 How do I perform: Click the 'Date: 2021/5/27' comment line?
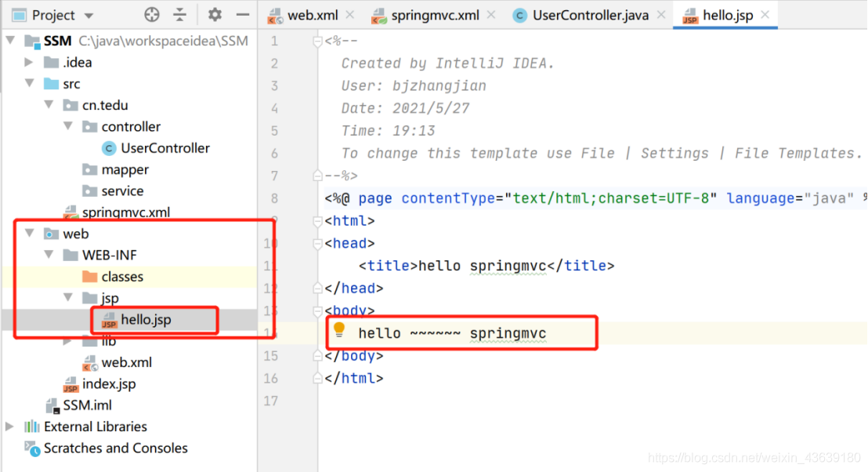[405, 108]
